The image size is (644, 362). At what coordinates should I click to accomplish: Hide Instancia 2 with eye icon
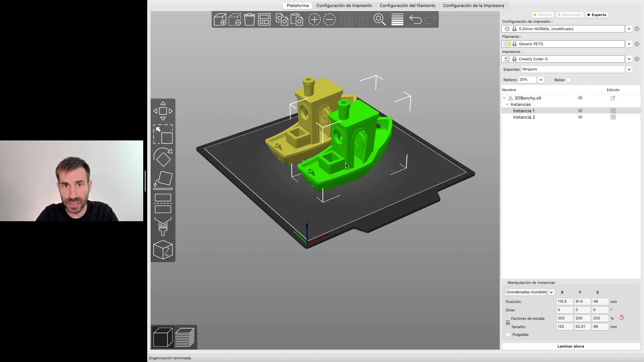tap(580, 117)
